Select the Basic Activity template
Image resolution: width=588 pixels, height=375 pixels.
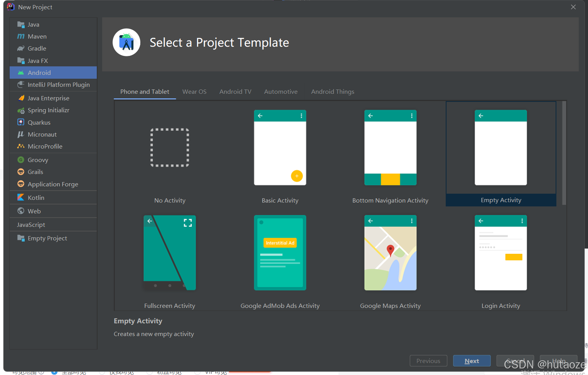(x=280, y=154)
